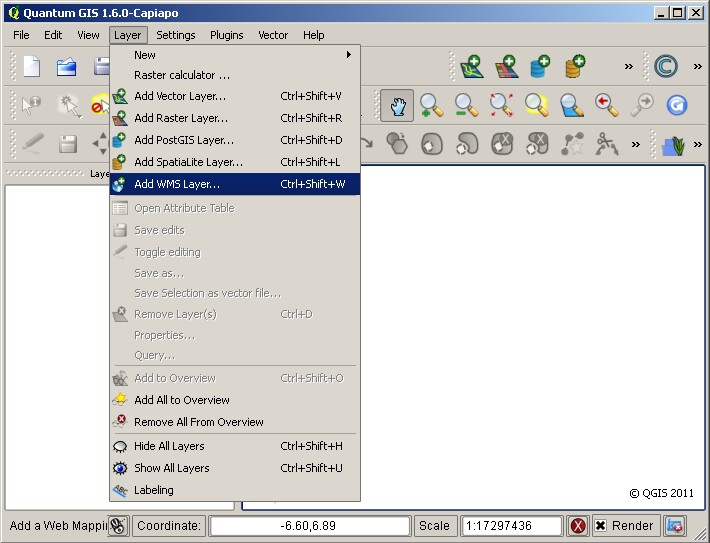Click the Add Ring editing tool
The width and height of the screenshot is (710, 543).
tap(432, 144)
